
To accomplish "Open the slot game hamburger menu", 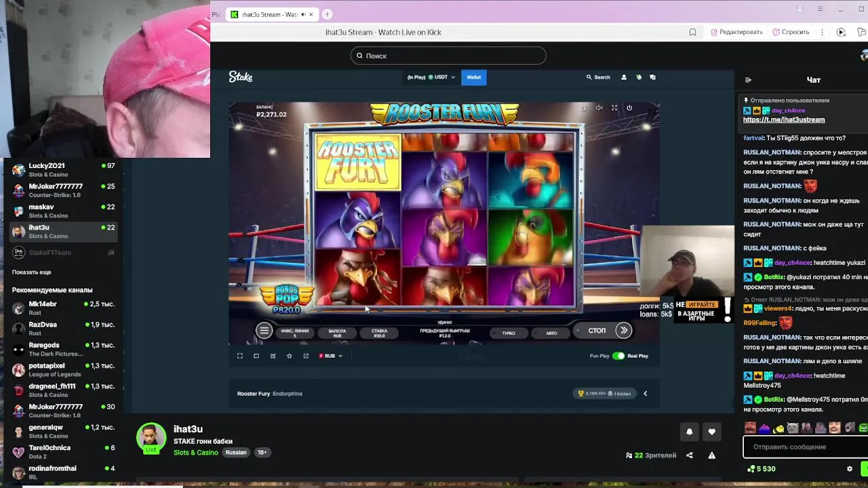I will click(x=264, y=331).
